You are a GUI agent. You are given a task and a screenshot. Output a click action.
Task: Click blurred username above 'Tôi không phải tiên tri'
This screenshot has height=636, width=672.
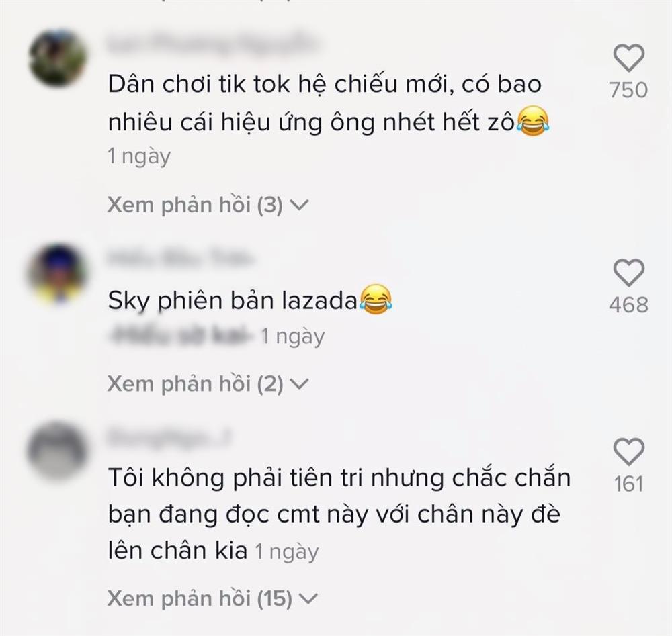point(168,438)
